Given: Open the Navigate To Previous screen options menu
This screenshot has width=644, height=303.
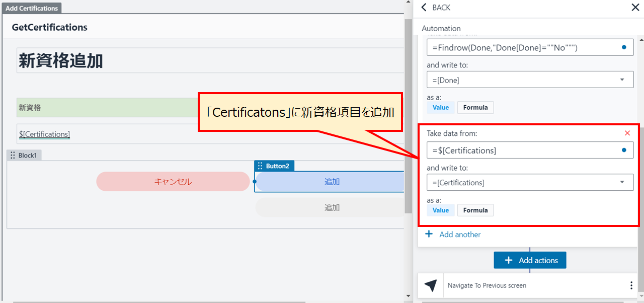Looking at the screenshot, I should (631, 285).
